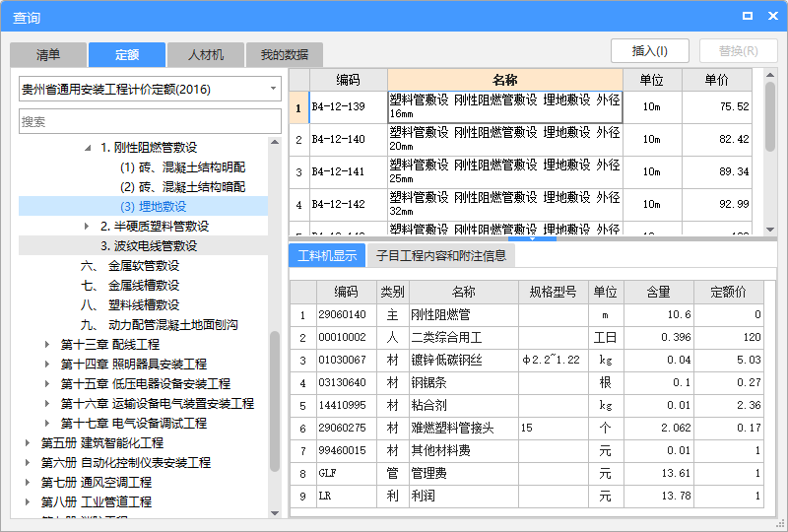
Task: Switch to the 清单 tab
Action: [x=48, y=55]
